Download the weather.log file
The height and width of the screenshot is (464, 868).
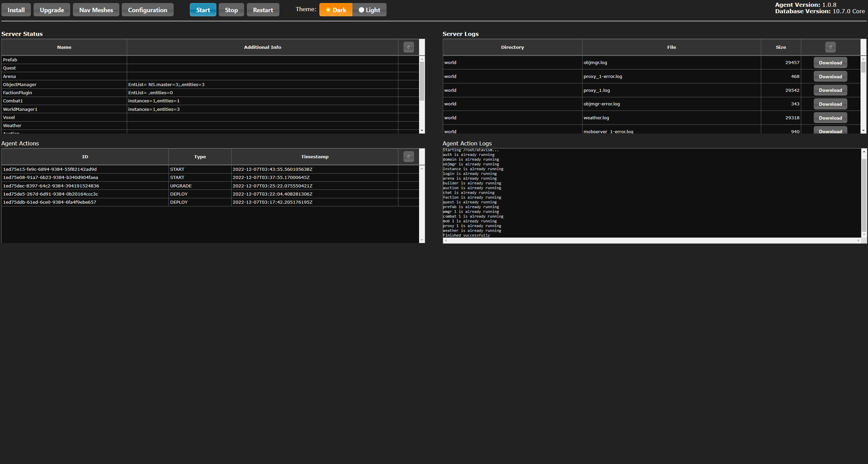[x=830, y=118]
